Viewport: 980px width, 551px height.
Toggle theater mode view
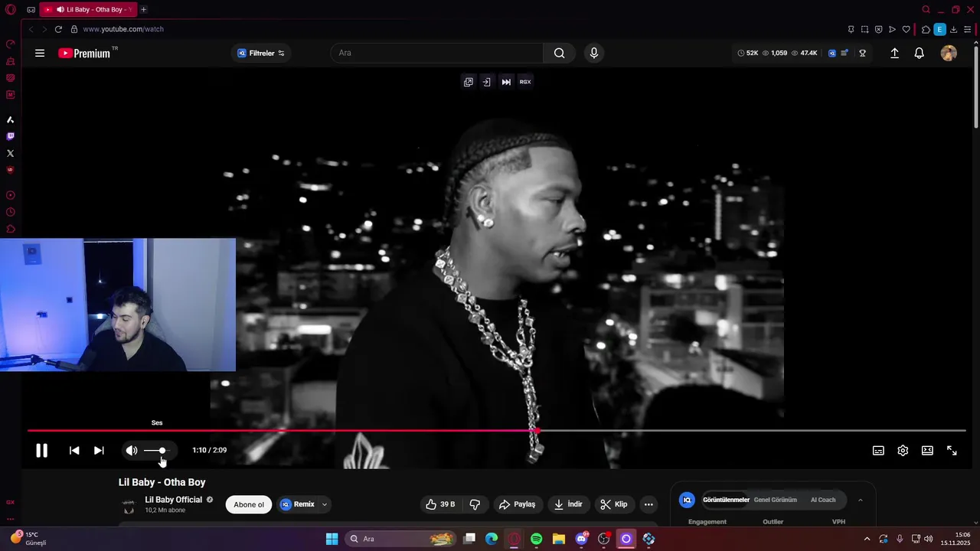tap(927, 451)
